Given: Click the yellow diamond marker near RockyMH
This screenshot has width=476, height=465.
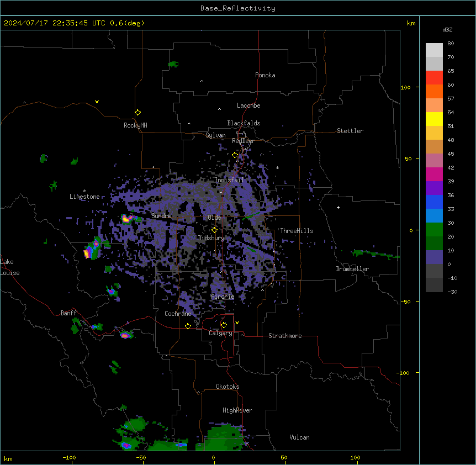Looking at the screenshot, I should [138, 113].
